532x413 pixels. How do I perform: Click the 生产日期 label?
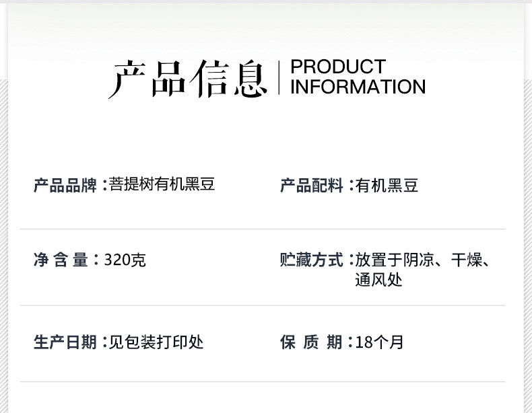click(x=65, y=342)
